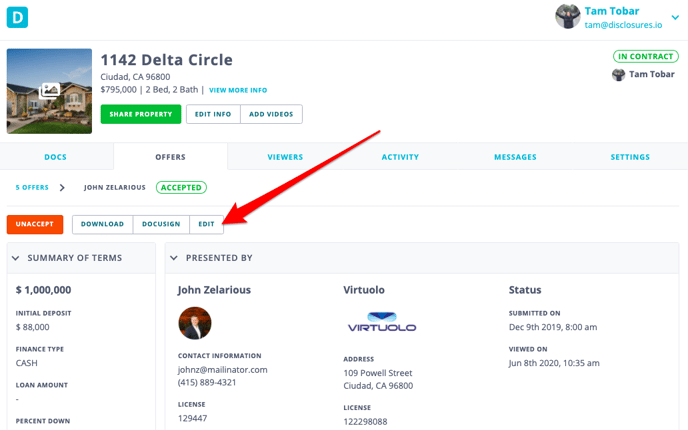Send the offer via DocuSign
Screen dimensions: 688x430
[161, 224]
